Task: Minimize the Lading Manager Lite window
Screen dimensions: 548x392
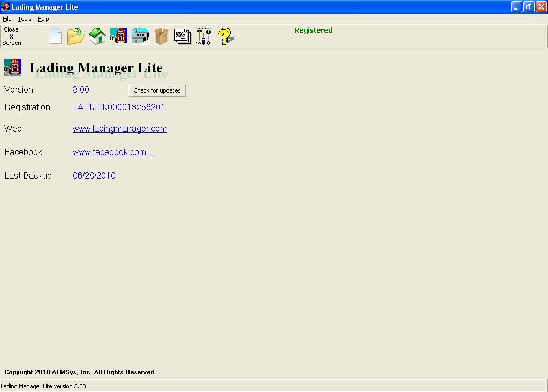Action: coord(516,7)
